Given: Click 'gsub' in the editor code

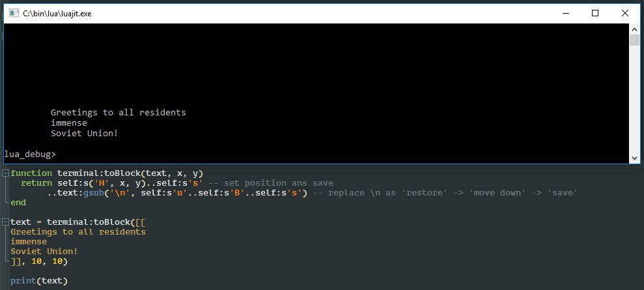Looking at the screenshot, I should 94,193.
